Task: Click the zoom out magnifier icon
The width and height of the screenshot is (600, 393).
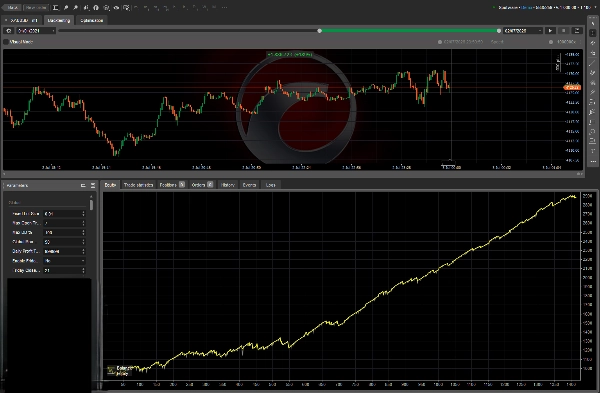Action: coord(76,7)
